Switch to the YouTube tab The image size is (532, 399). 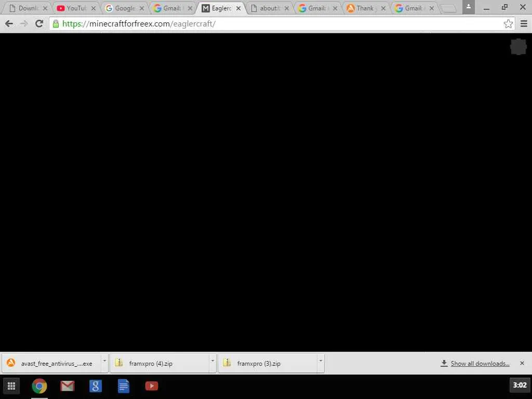pyautogui.click(x=76, y=8)
